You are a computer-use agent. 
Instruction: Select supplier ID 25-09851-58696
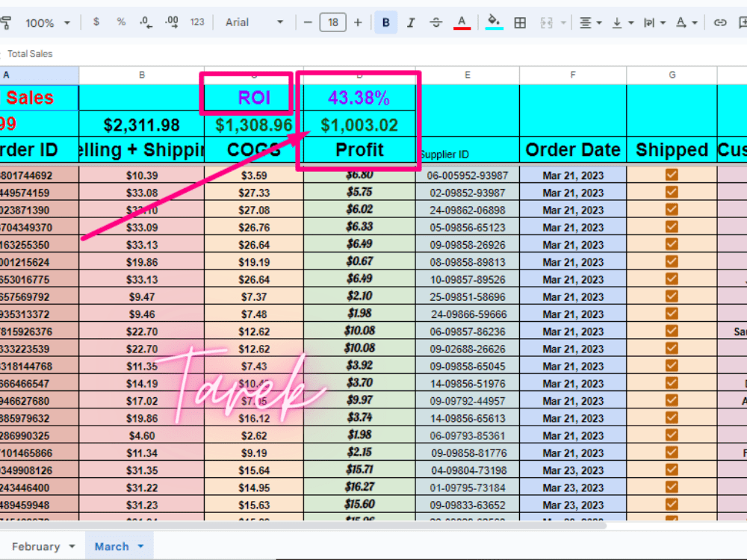click(468, 296)
